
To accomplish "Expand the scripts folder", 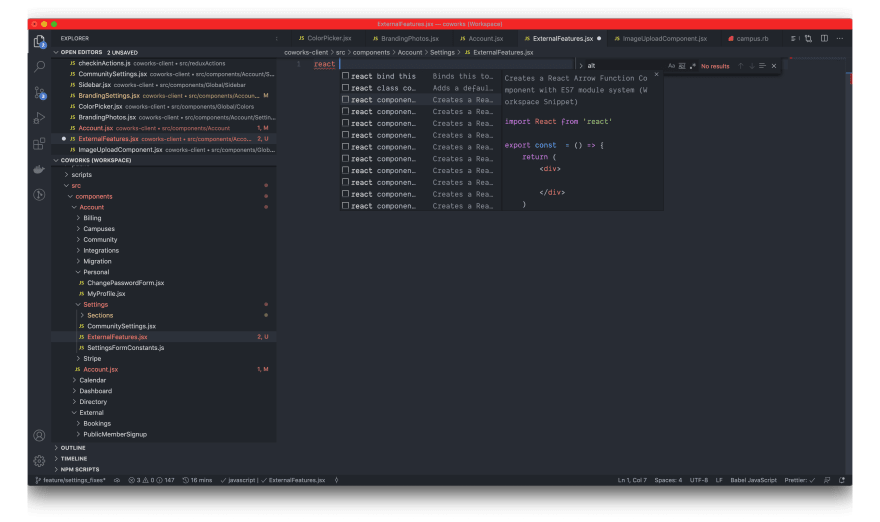I will tap(66, 175).
